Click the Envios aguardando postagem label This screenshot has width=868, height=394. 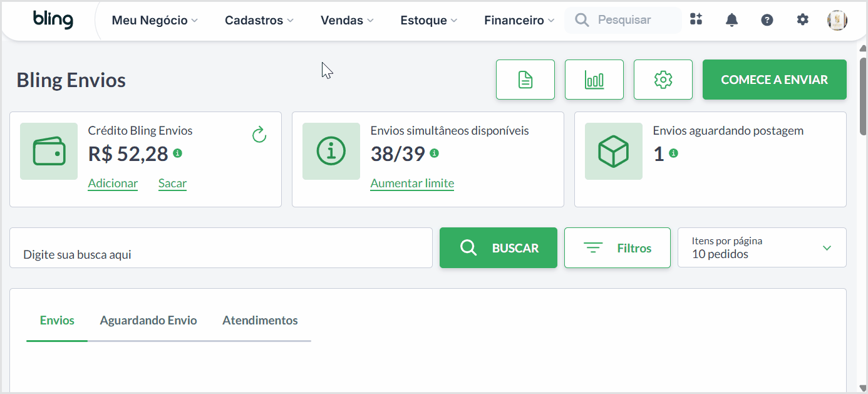728,131
